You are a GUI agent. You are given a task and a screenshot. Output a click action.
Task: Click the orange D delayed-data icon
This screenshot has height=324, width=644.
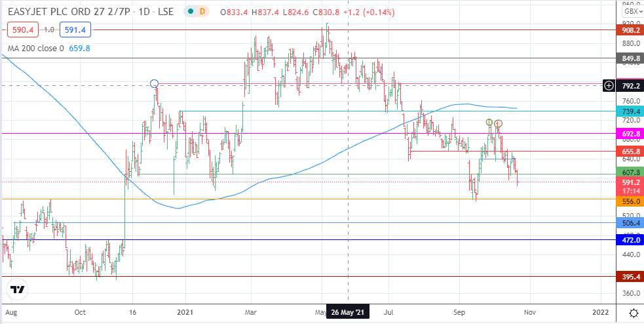click(202, 12)
